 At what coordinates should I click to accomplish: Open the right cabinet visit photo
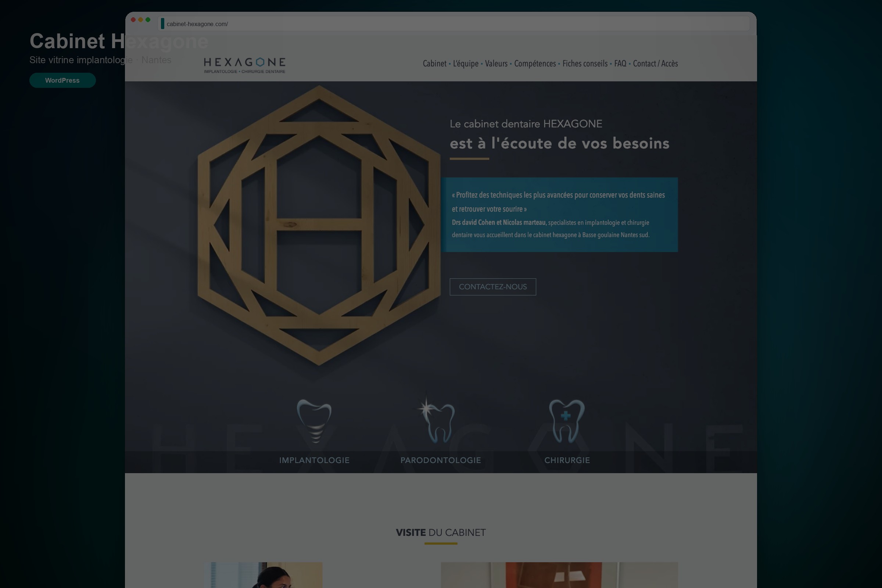point(559,575)
